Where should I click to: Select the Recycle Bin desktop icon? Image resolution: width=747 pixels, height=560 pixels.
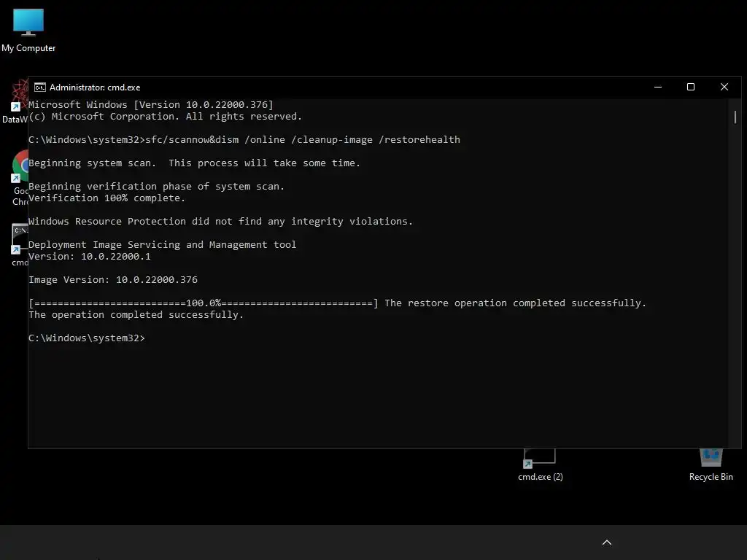coord(711,463)
